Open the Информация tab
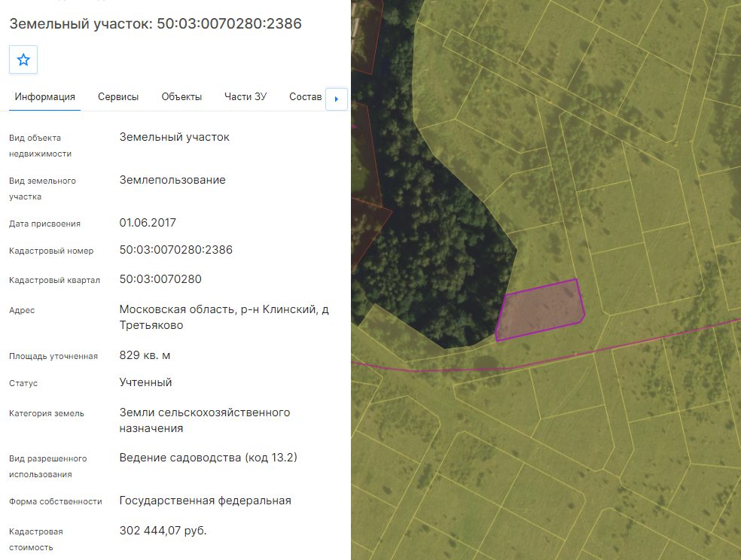741x560 pixels. pos(45,97)
